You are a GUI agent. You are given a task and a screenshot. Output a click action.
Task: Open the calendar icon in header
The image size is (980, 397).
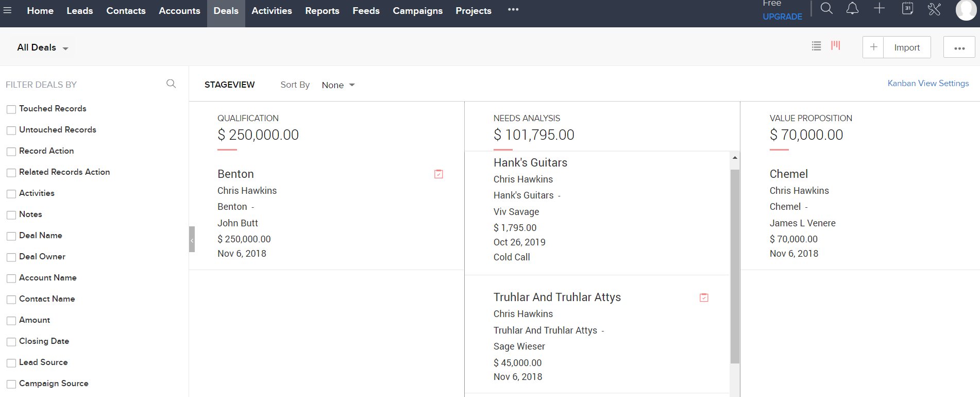pyautogui.click(x=907, y=9)
